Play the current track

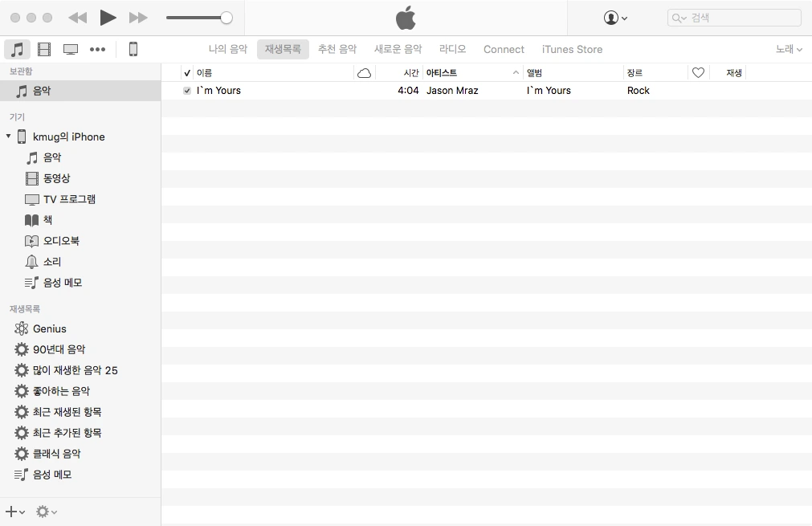[108, 18]
